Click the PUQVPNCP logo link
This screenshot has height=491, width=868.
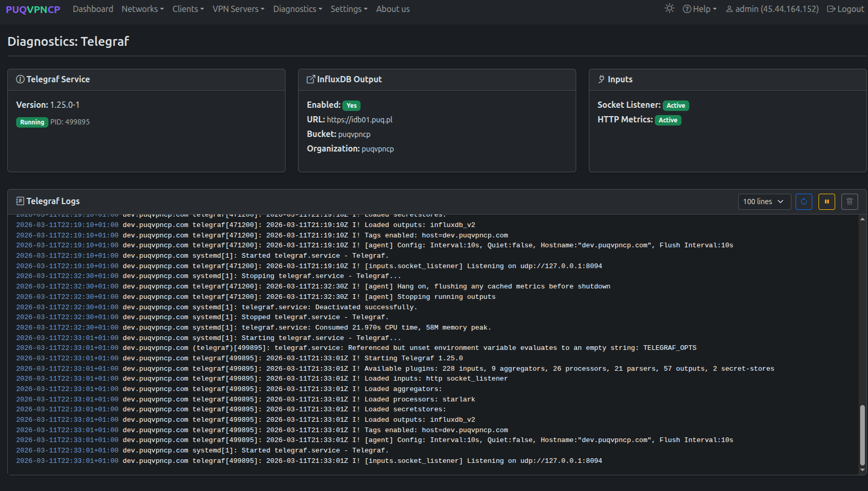[x=33, y=9]
